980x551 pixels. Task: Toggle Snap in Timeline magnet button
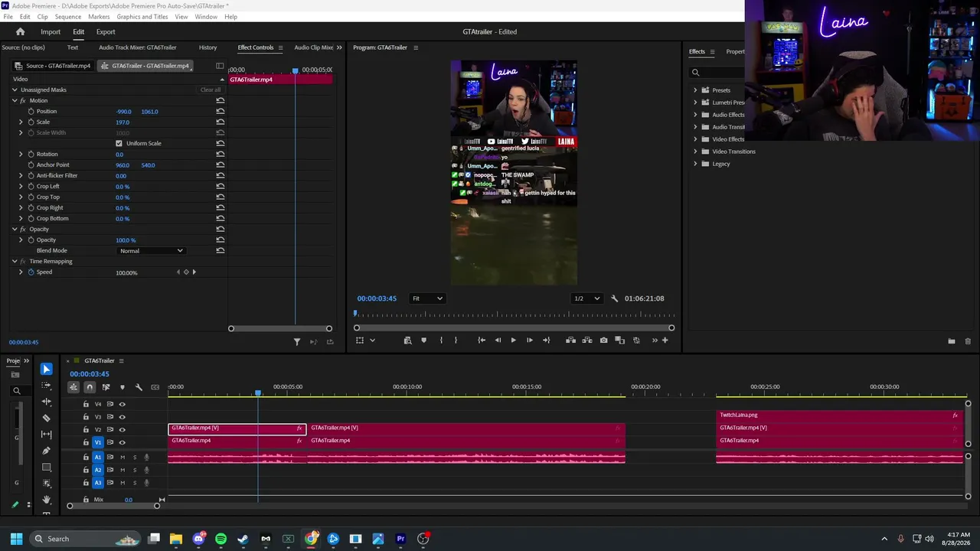point(90,387)
